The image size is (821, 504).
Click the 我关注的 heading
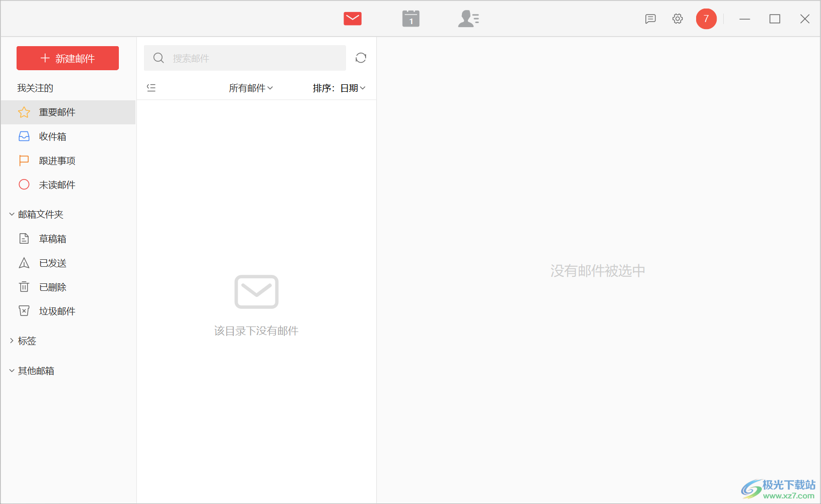coord(35,88)
